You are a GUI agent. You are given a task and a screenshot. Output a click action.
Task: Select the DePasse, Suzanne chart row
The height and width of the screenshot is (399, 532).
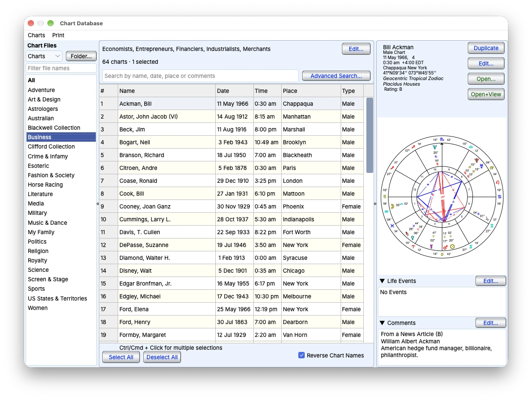pos(231,245)
